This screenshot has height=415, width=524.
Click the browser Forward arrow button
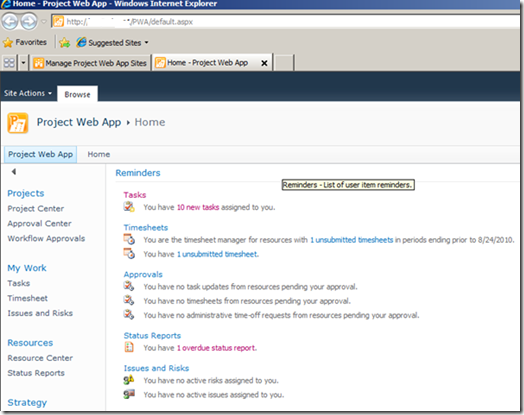click(x=29, y=21)
